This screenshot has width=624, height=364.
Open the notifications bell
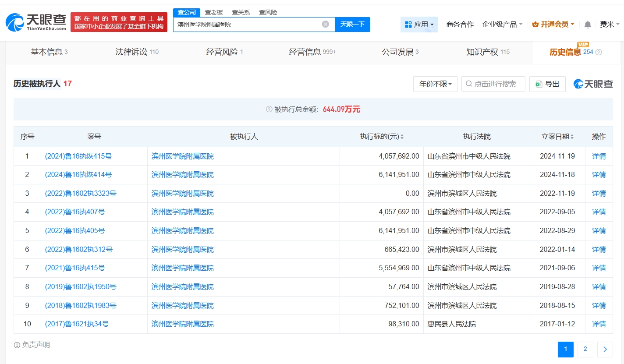click(x=588, y=25)
